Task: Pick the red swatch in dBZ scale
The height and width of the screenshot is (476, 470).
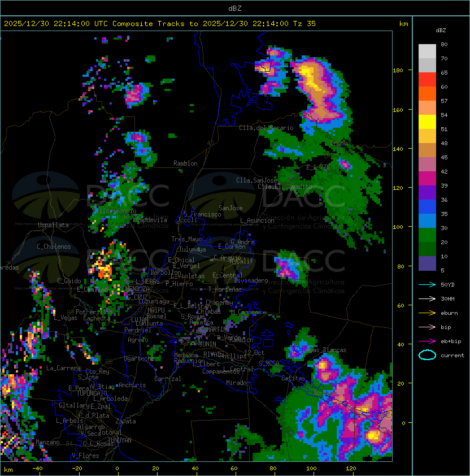Action: 427,80
